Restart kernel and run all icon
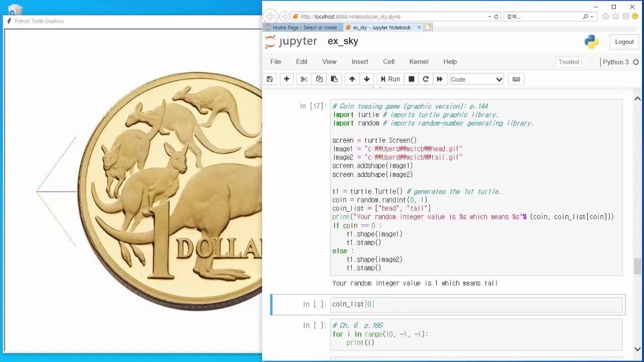The height and width of the screenshot is (362, 644). click(439, 79)
